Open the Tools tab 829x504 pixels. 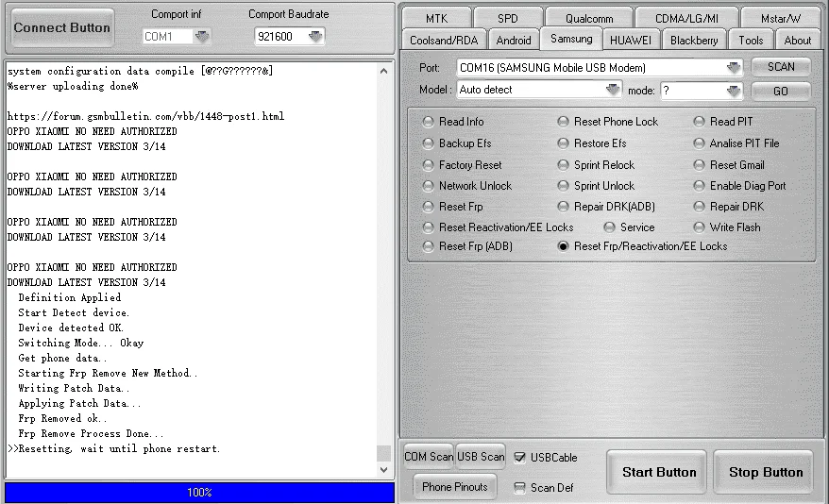[751, 41]
